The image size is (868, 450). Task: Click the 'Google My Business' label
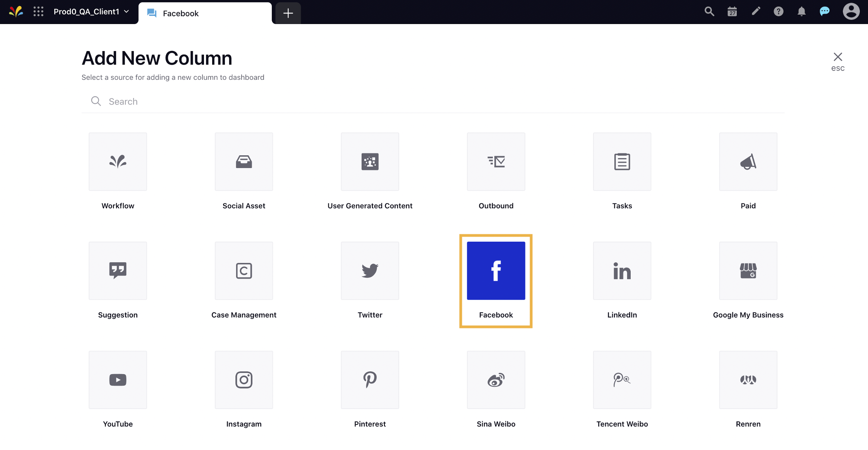click(x=748, y=315)
